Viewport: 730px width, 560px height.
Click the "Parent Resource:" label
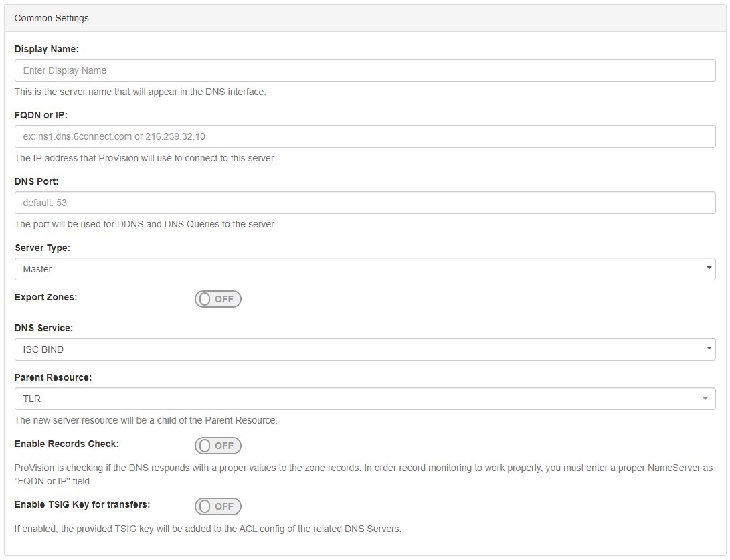pos(53,377)
